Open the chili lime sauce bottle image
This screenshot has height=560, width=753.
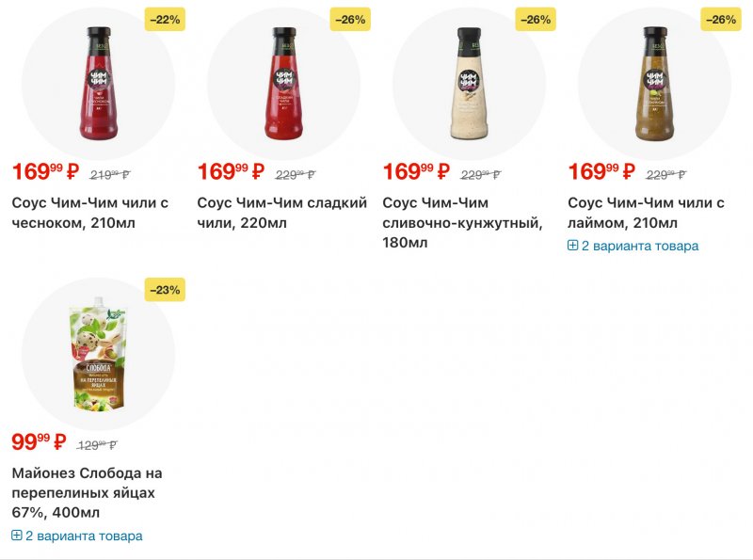pos(654,83)
